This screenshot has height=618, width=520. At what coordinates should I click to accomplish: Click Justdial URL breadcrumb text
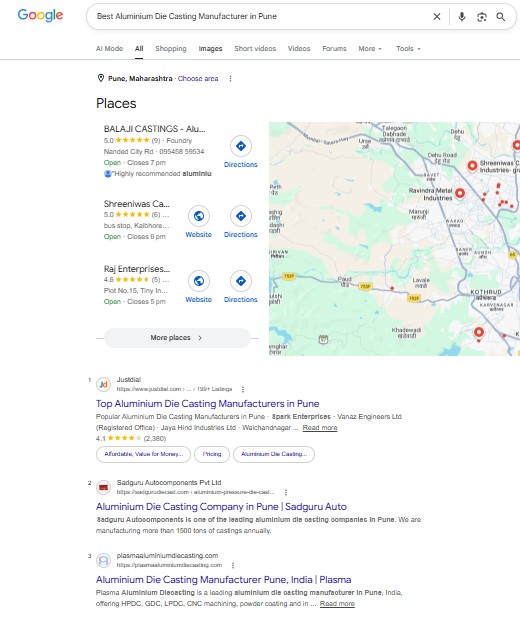(174, 389)
